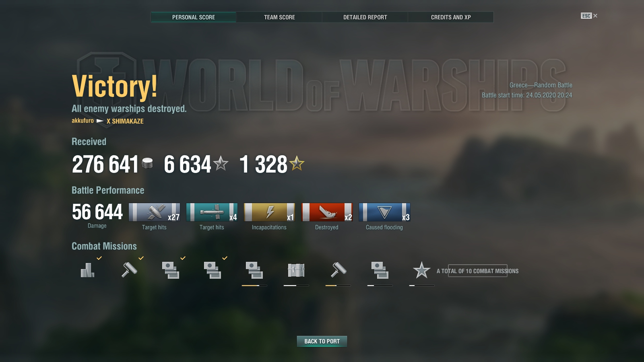Click the star combat mission icon

[x=421, y=270]
